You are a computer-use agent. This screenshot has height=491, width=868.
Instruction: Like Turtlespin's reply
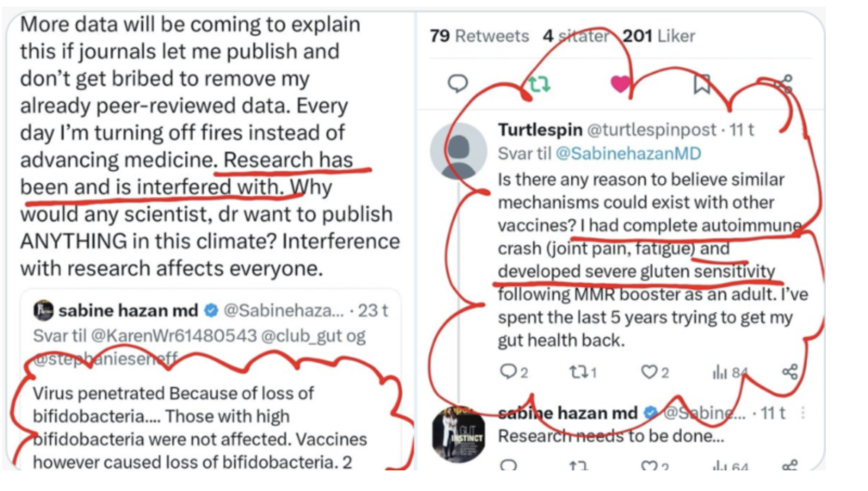click(649, 372)
